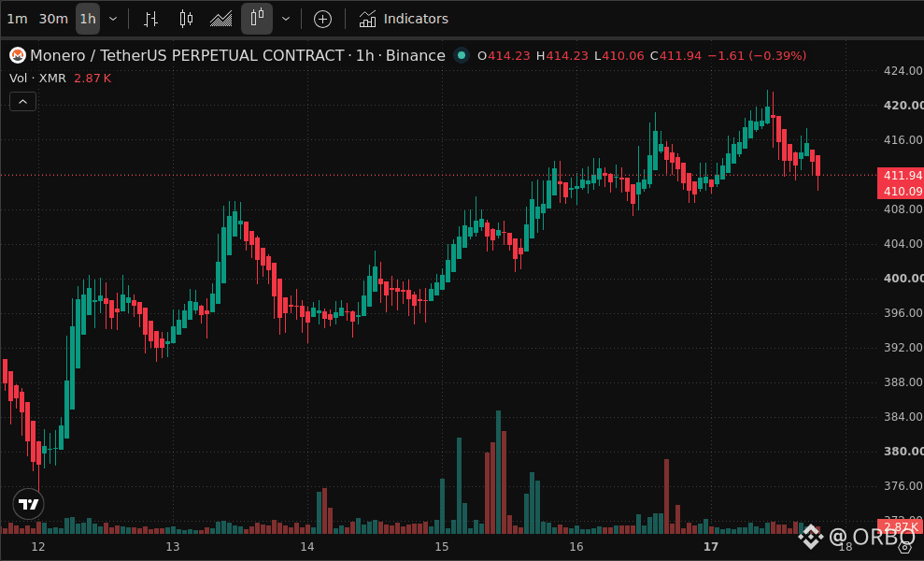
Task: Click the green market status dot
Action: pyautogui.click(x=462, y=55)
